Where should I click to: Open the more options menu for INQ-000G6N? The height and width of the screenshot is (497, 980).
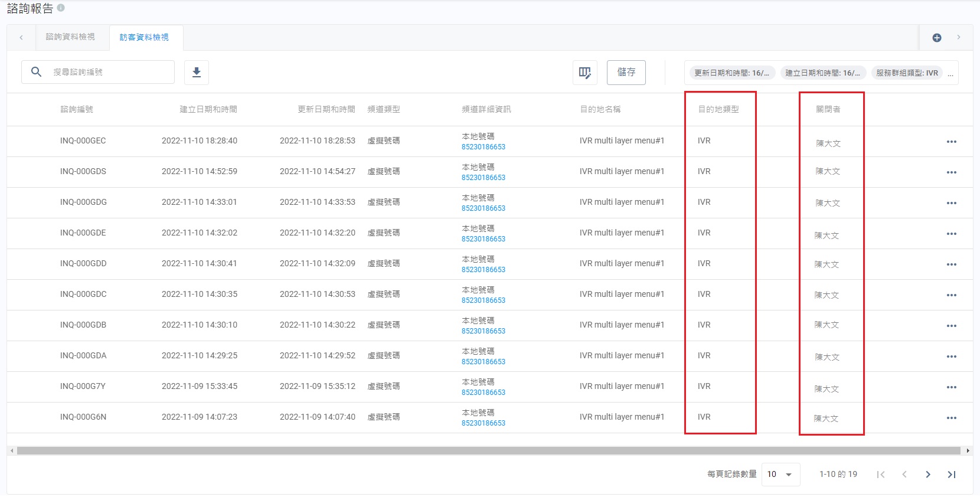951,418
